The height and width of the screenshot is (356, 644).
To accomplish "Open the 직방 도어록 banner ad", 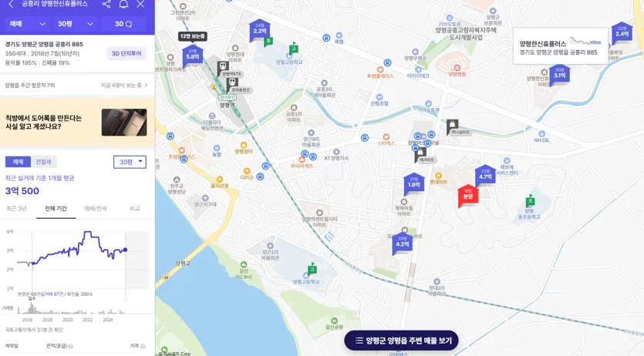I will click(77, 123).
